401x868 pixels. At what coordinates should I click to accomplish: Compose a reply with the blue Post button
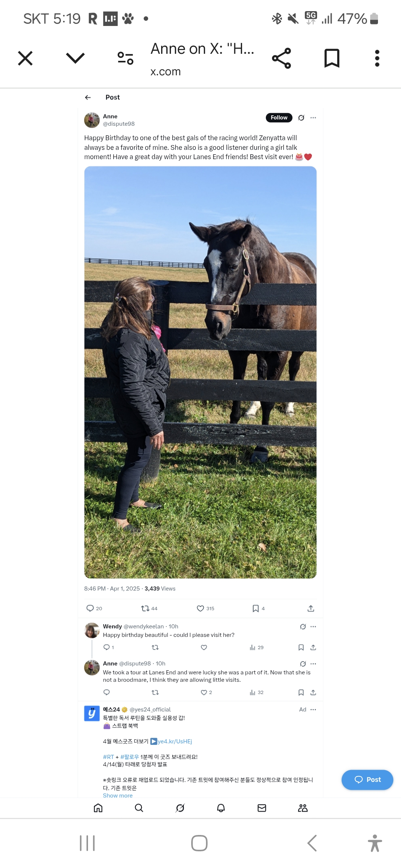click(367, 780)
